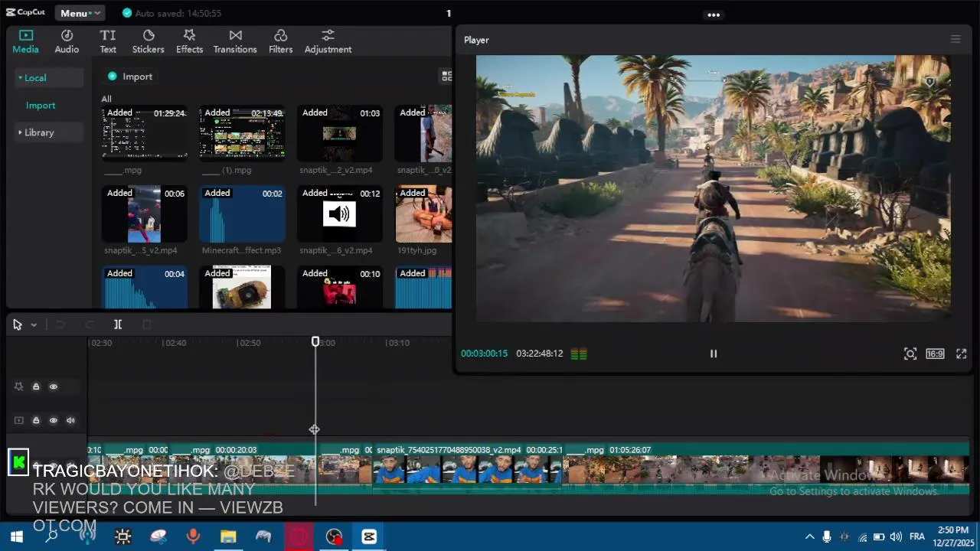Select the timeline clip labeled 01:05:26:07
980x551 pixels.
click(x=766, y=469)
